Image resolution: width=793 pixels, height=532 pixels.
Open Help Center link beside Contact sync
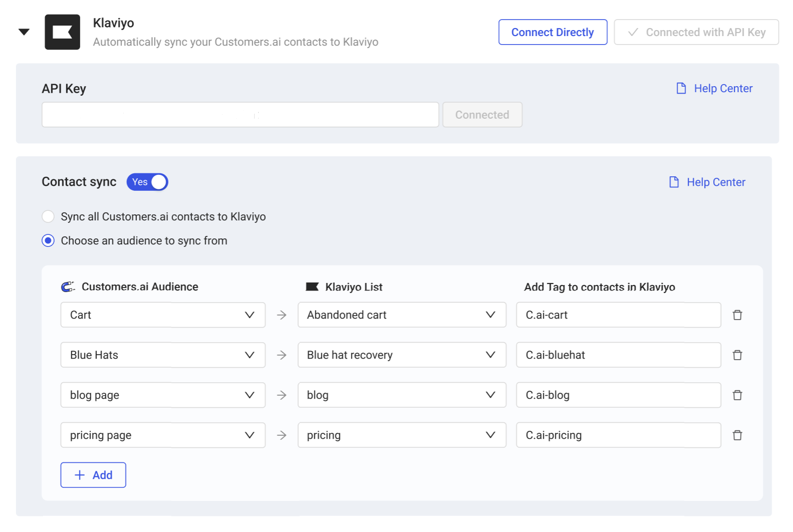tap(716, 182)
